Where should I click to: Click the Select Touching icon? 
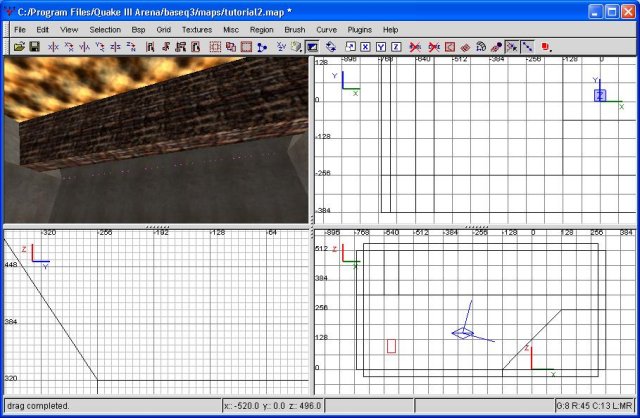pos(165,47)
